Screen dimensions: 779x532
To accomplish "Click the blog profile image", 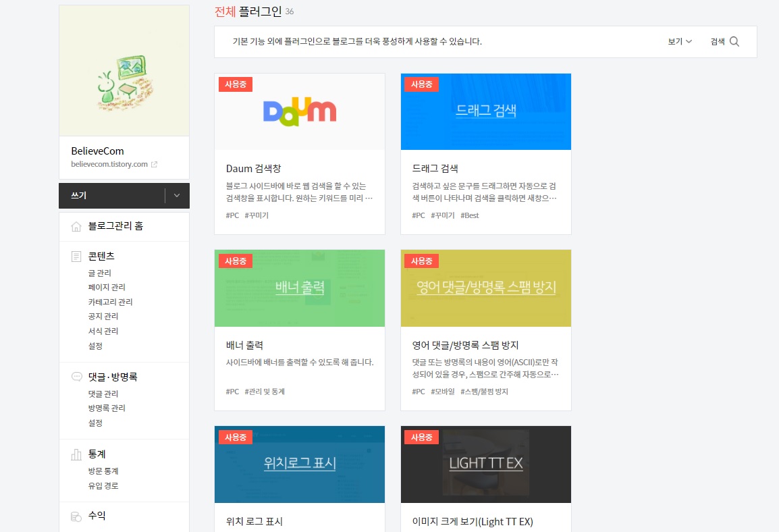I will click(x=124, y=70).
